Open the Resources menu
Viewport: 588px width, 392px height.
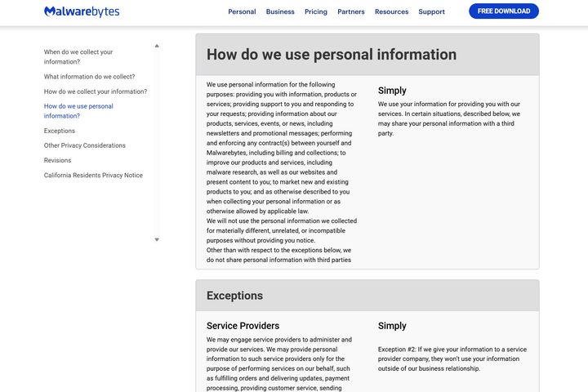click(x=391, y=11)
